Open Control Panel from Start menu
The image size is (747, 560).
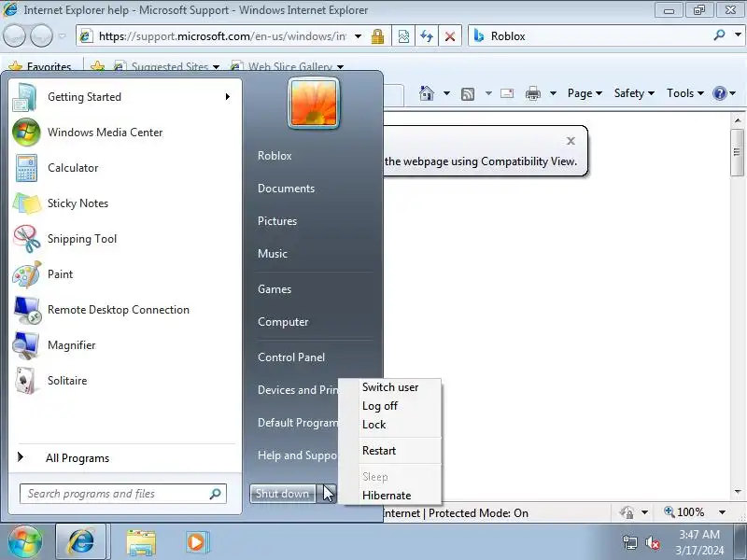pos(291,357)
